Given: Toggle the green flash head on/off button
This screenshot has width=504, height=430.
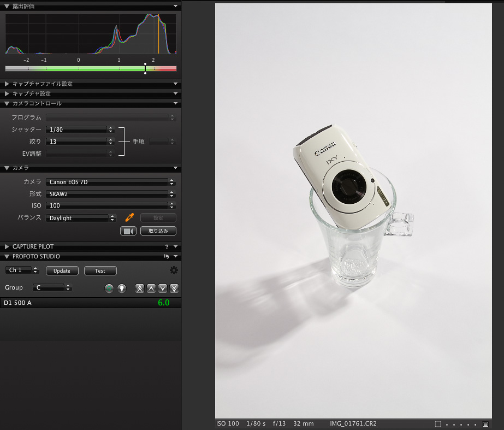Looking at the screenshot, I should 109,288.
